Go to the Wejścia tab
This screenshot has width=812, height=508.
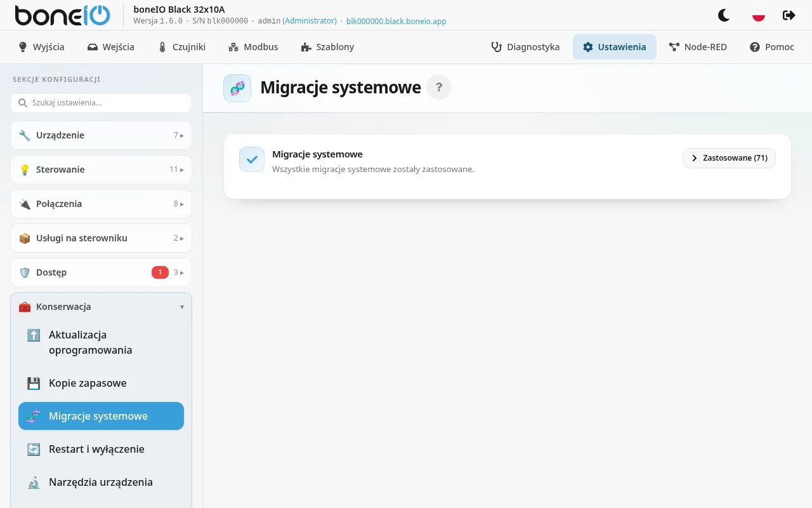pos(110,47)
